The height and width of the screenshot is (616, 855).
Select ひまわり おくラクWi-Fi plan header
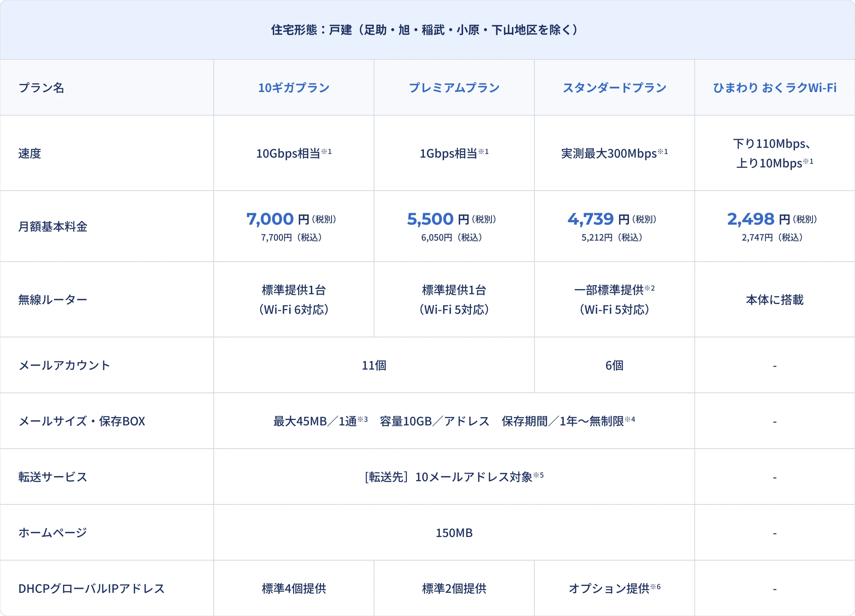(774, 88)
